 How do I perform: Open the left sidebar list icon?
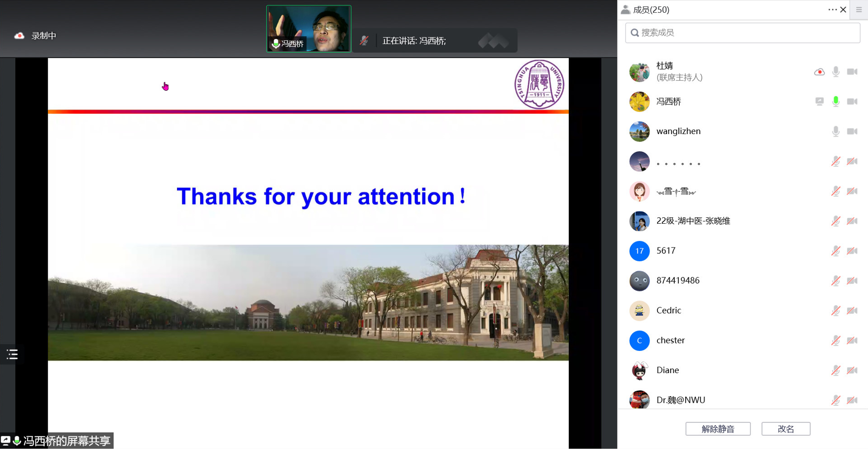(x=12, y=354)
